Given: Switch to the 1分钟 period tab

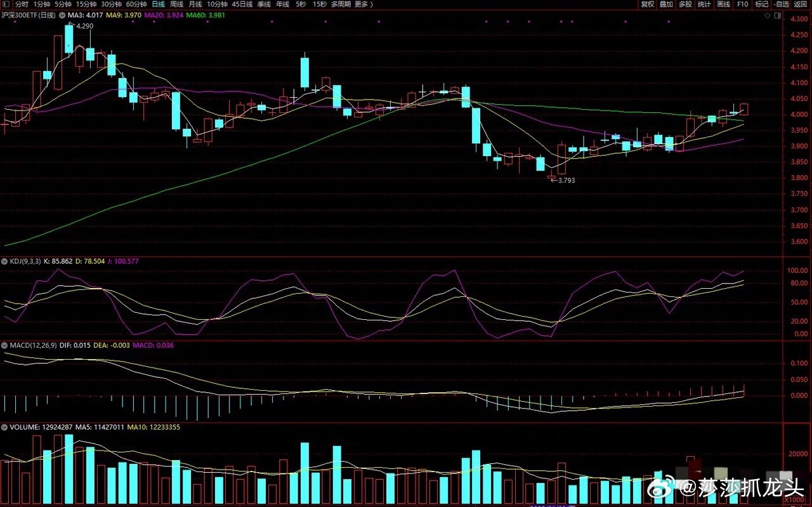Looking at the screenshot, I should pyautogui.click(x=41, y=4).
